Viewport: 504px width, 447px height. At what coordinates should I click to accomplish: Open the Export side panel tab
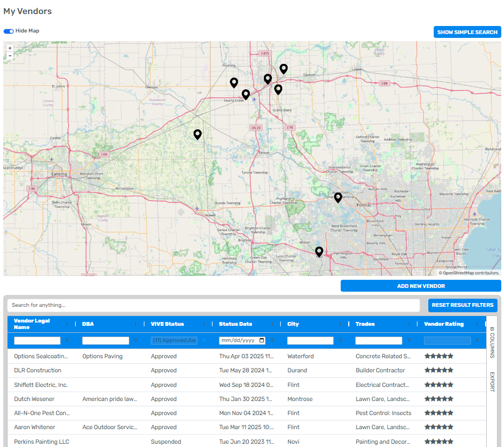point(492,382)
